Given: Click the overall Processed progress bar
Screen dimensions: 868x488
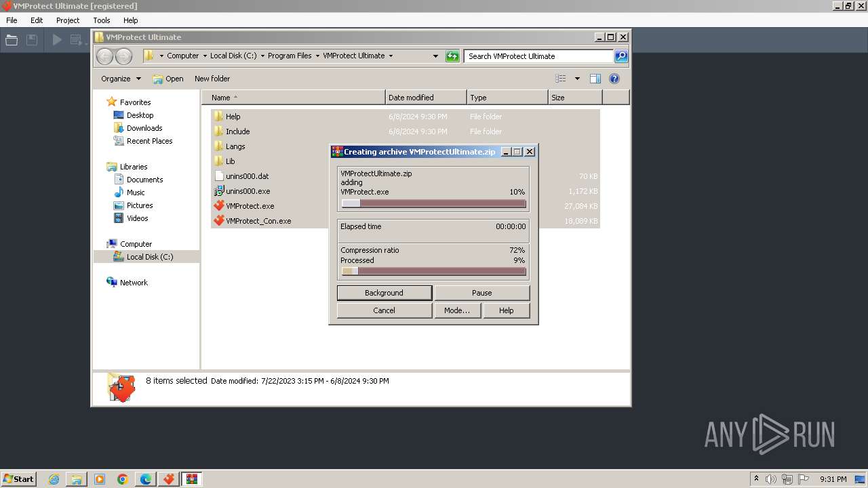Looking at the screenshot, I should click(x=434, y=271).
